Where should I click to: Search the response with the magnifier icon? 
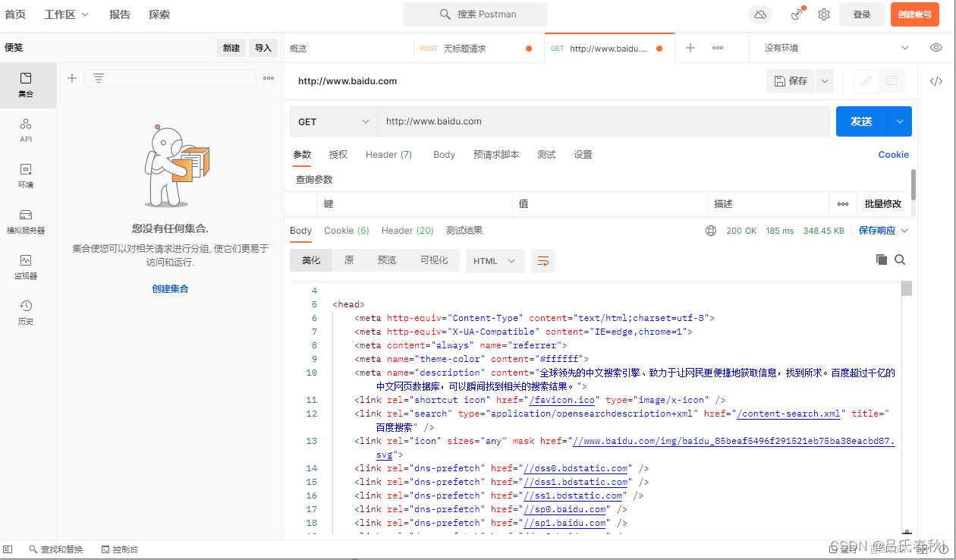[900, 260]
